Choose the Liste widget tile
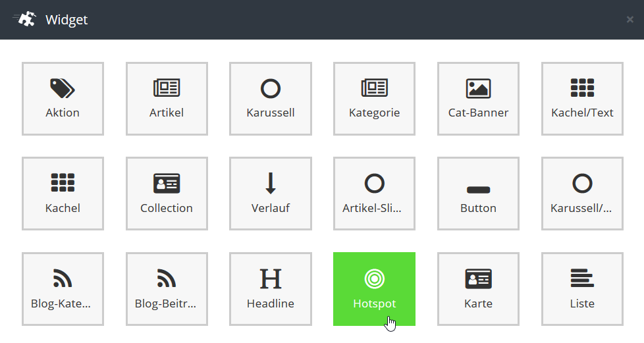 582,289
